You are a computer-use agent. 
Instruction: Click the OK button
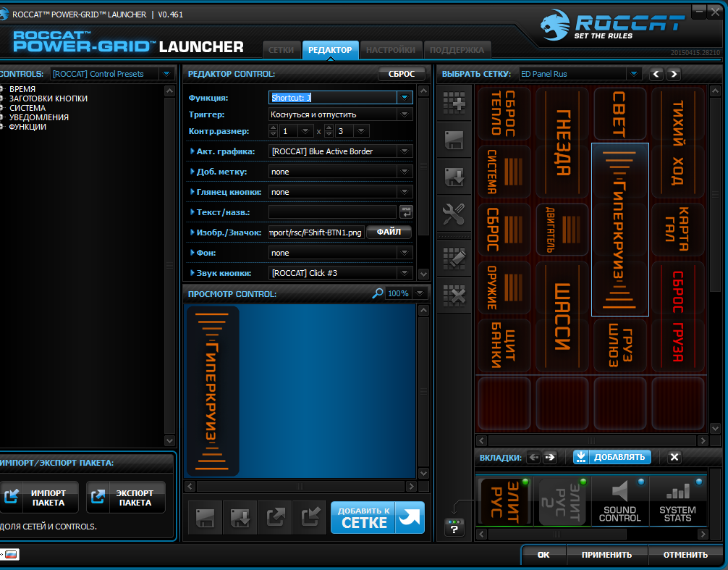543,555
